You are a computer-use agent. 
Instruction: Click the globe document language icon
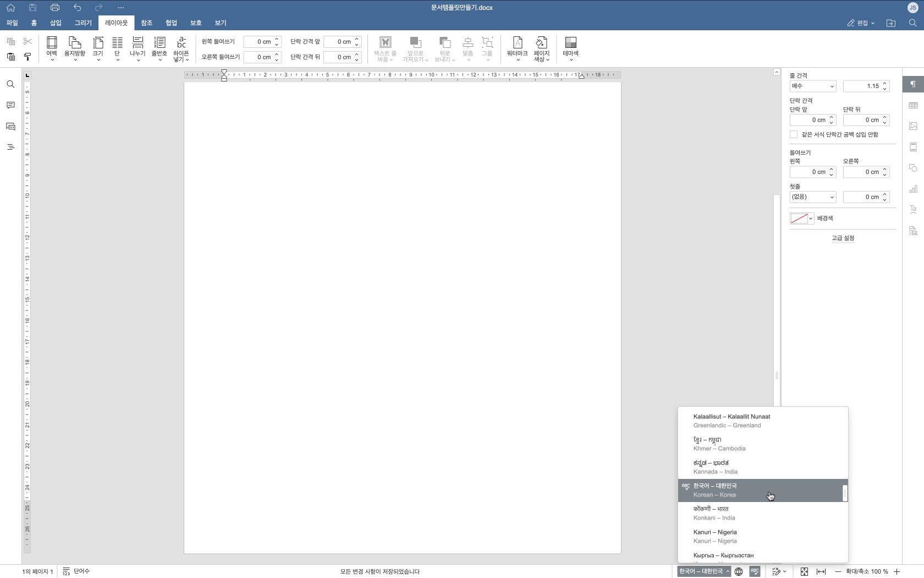739,571
